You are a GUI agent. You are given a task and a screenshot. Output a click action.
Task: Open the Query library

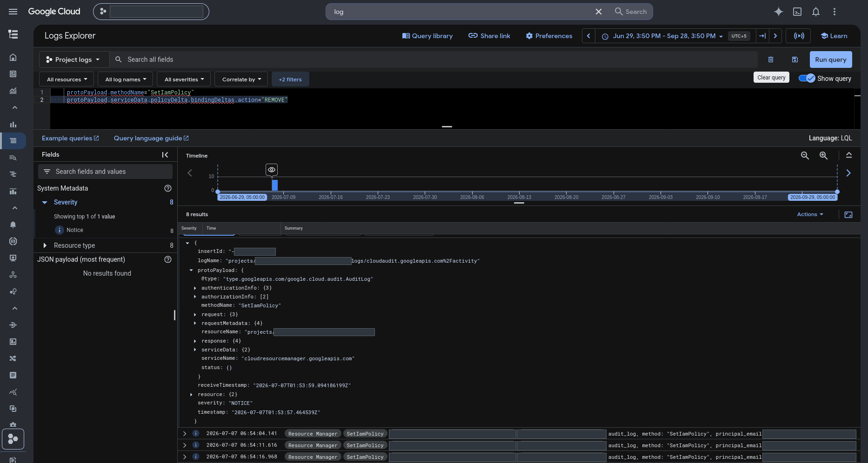click(x=427, y=36)
